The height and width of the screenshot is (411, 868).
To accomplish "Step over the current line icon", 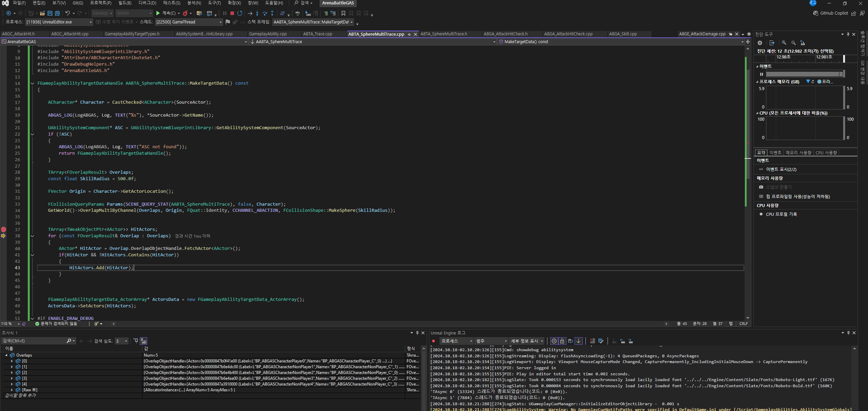I will click(265, 13).
